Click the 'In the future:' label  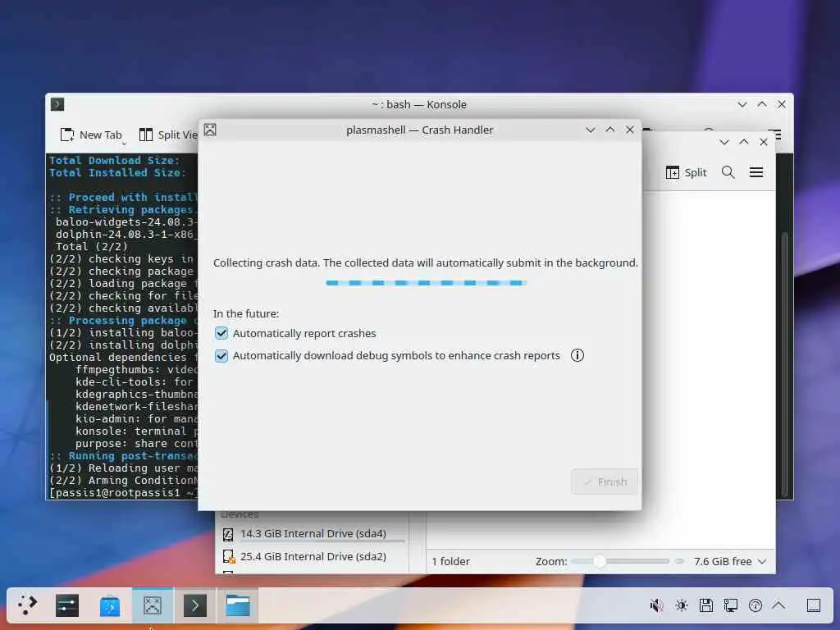tap(246, 313)
